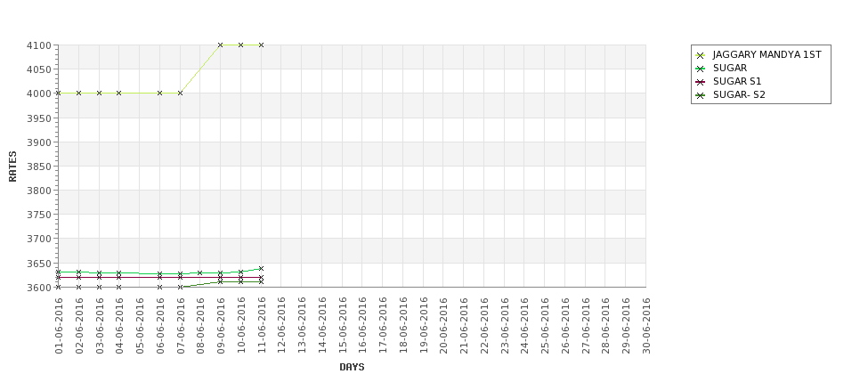The height and width of the screenshot is (382, 868).
Task: Click the 24-06-2016 date label
Action: point(524,326)
